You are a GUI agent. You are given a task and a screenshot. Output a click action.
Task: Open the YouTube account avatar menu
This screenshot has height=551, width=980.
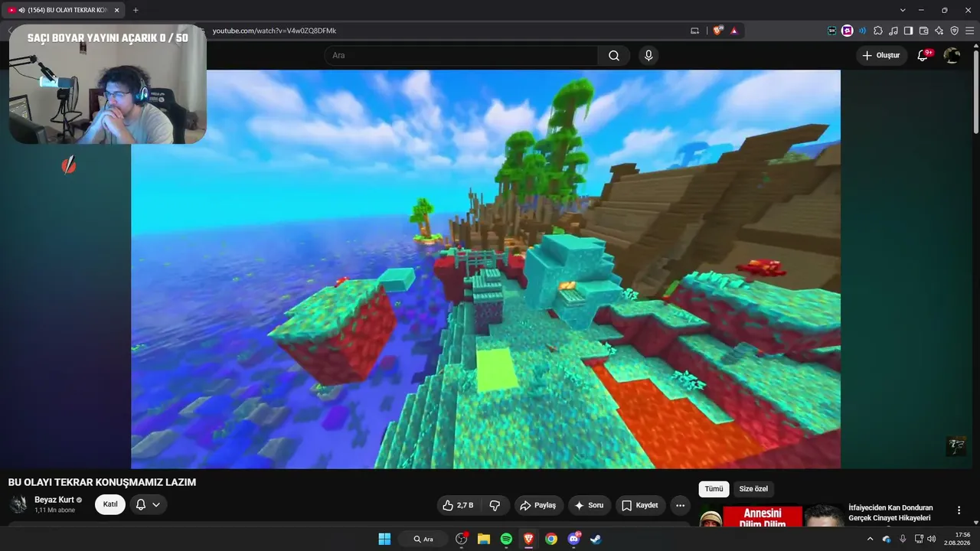952,55
